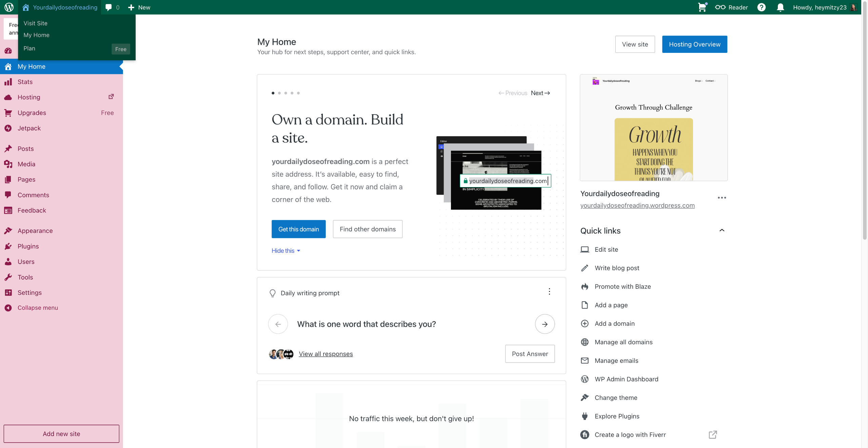Open the shopping cart icon
Viewport: 868px width, 448px height.
(x=702, y=7)
